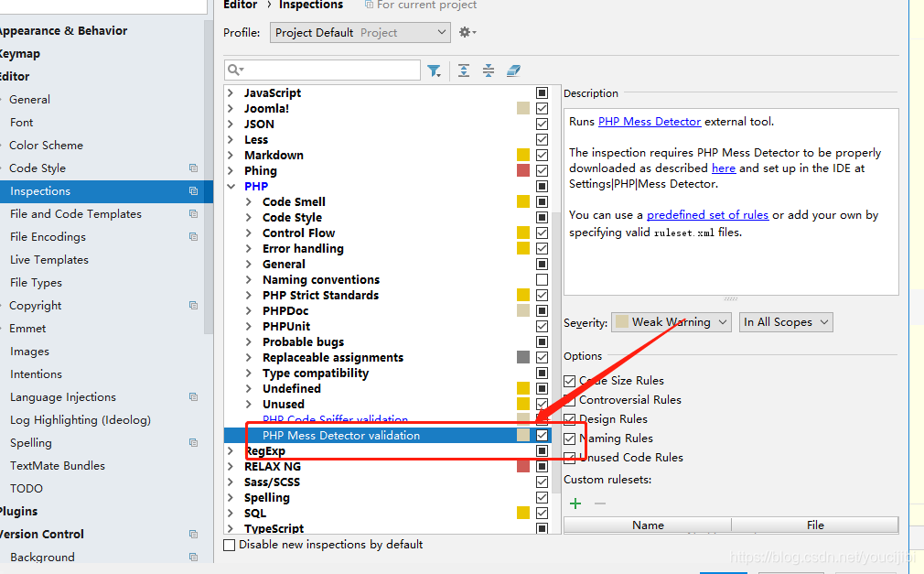924x574 pixels.
Task: Click the magnifier icon in the search field
Action: pos(231,70)
